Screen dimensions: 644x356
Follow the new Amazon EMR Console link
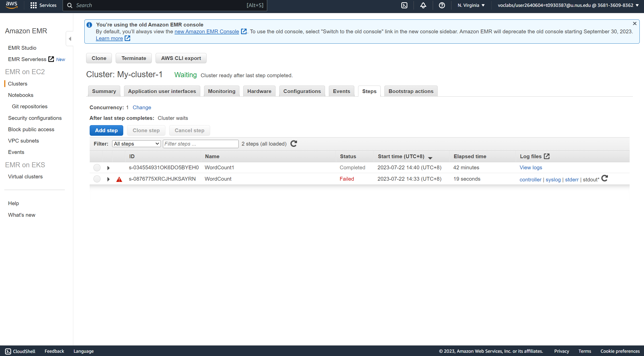click(x=207, y=32)
